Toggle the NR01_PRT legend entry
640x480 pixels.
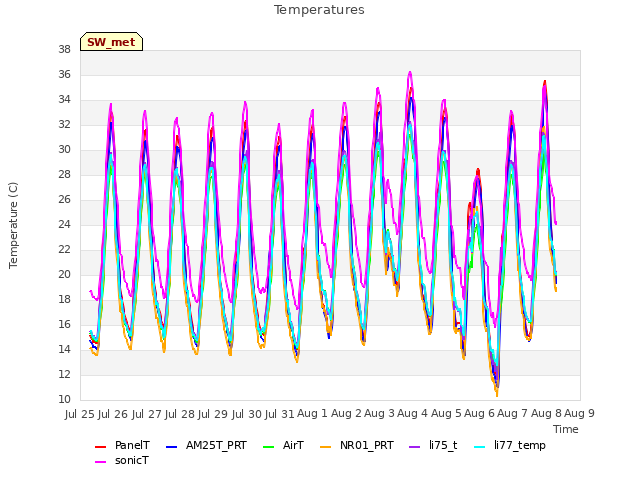tap(357, 445)
